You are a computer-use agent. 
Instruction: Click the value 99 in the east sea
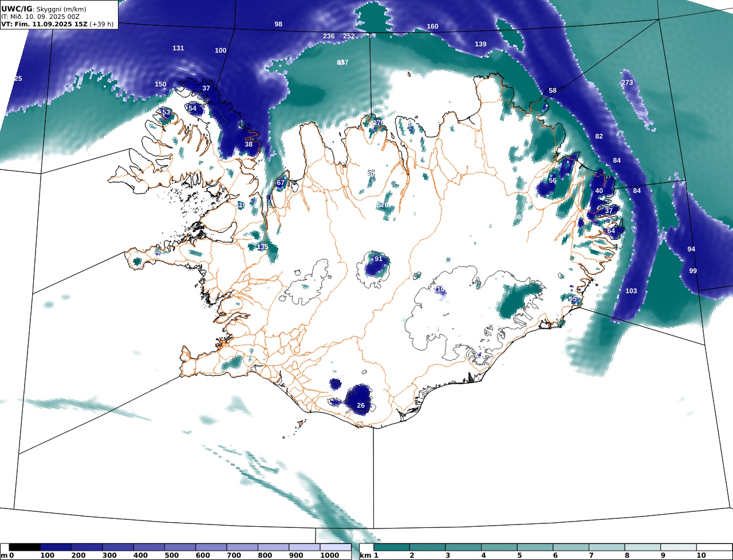(693, 271)
